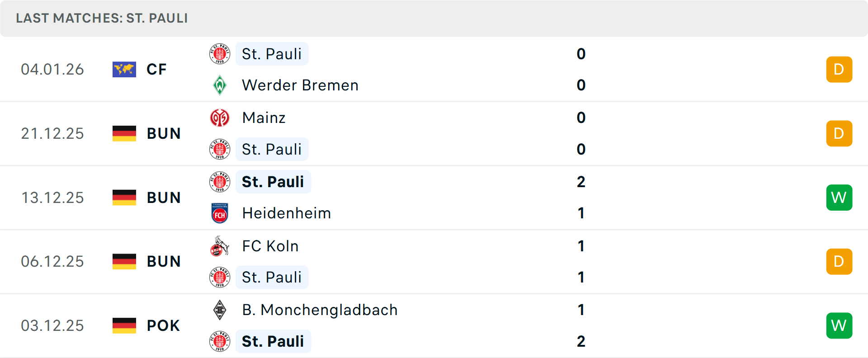
Task: Open the Heidenheim team link
Action: coord(287,213)
